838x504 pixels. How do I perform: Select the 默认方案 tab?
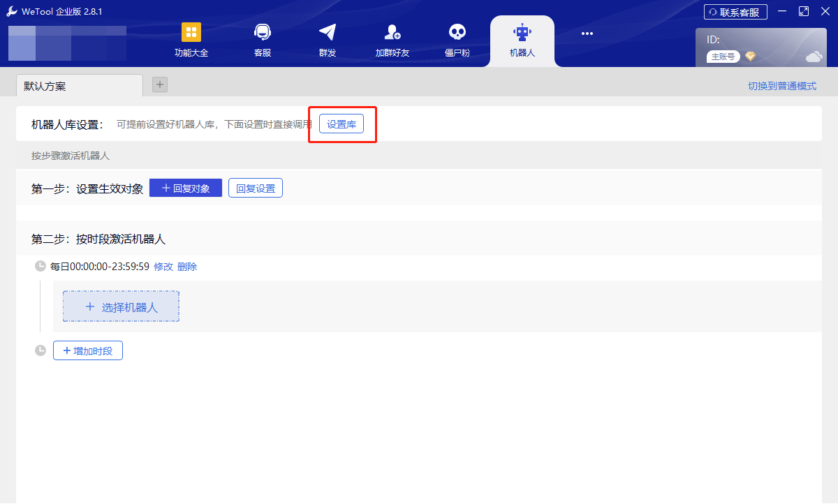(80, 86)
